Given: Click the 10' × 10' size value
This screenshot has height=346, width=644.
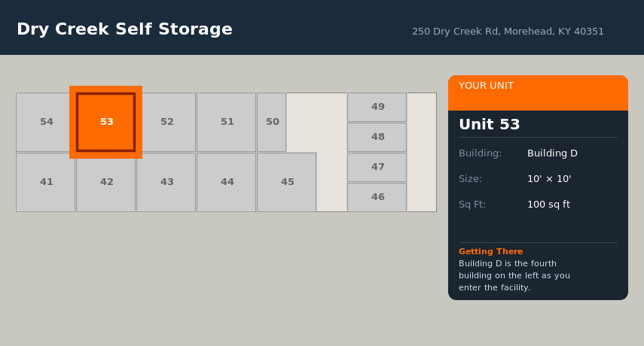Looking at the screenshot, I should click(549, 179).
